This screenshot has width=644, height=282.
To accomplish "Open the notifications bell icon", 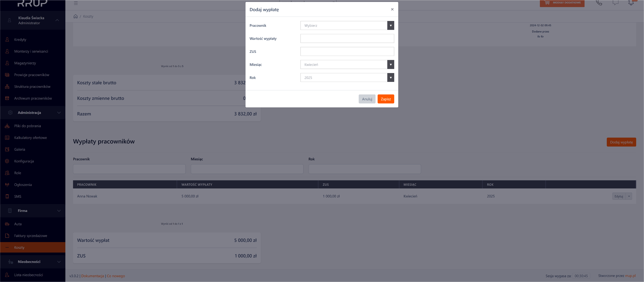I will click(631, 3).
